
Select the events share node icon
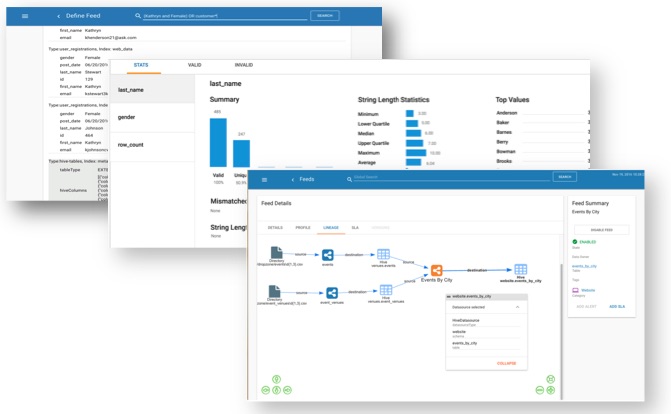(x=328, y=255)
